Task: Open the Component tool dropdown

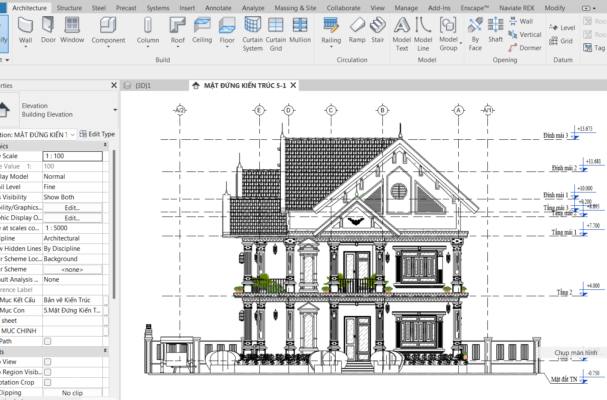Action: coord(108,47)
